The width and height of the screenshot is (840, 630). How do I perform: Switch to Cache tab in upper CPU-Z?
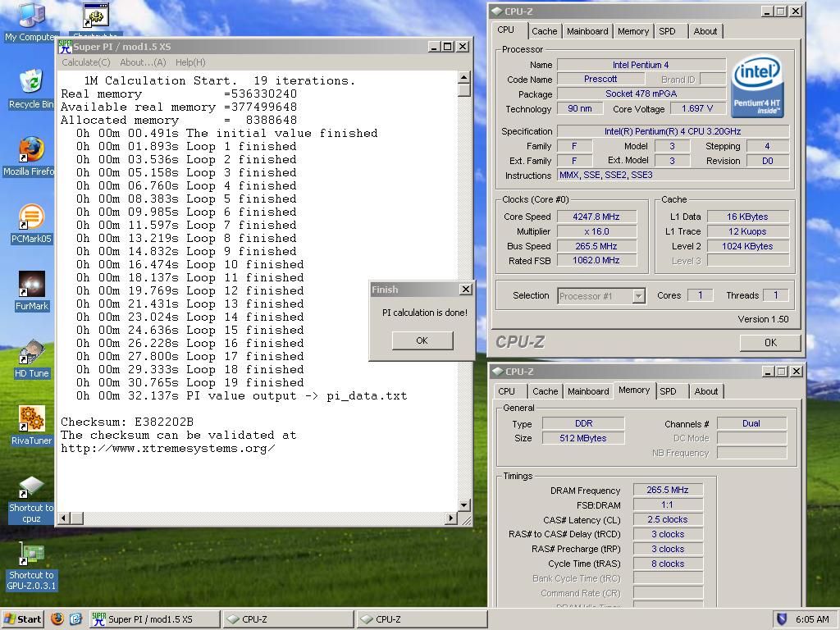(545, 31)
